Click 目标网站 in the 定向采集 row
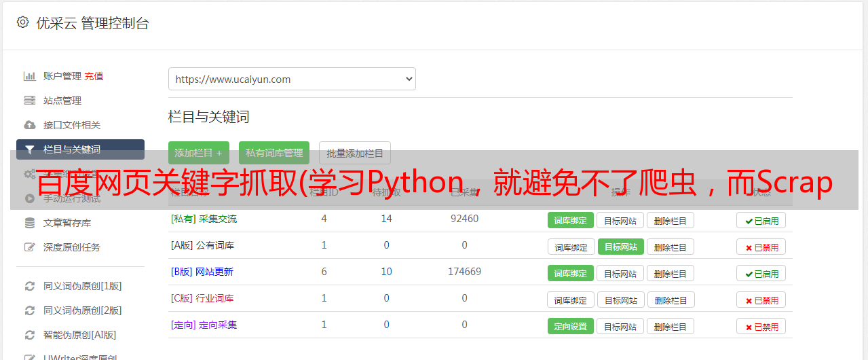868x360 pixels. [x=620, y=326]
